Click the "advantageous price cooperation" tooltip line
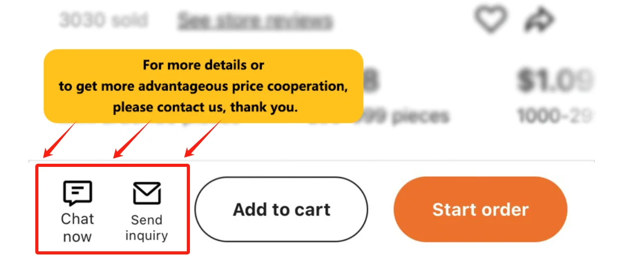Screen dimensions: 644x256 (x=203, y=87)
